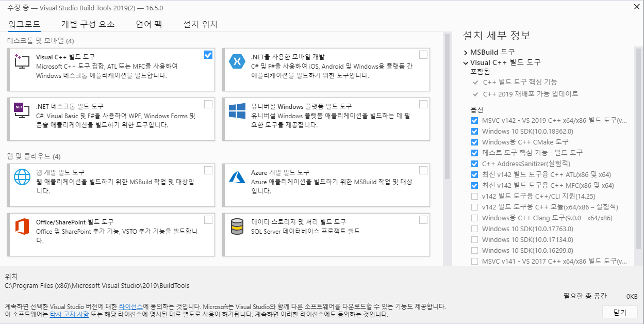
Task: Enable Windows 10 SDK(10.0.17763.0) option
Action: click(x=474, y=229)
